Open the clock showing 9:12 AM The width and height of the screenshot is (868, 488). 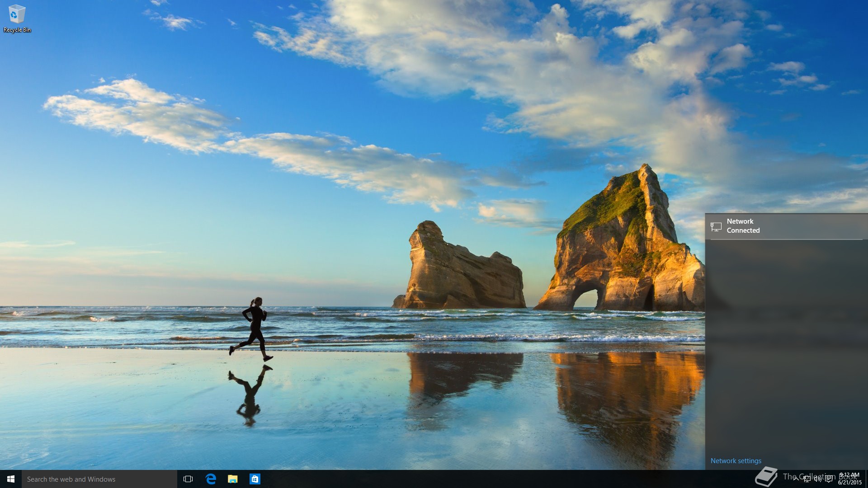tap(849, 475)
